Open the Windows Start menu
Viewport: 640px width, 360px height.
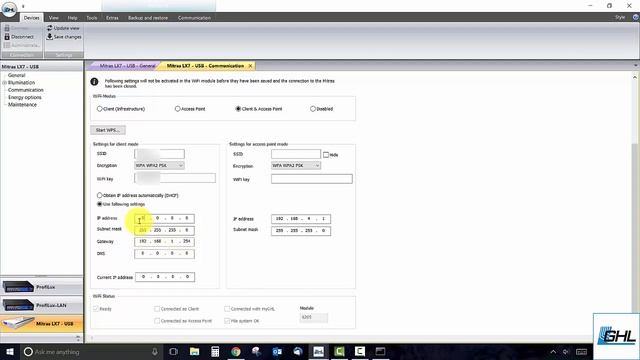pyautogui.click(x=10, y=352)
